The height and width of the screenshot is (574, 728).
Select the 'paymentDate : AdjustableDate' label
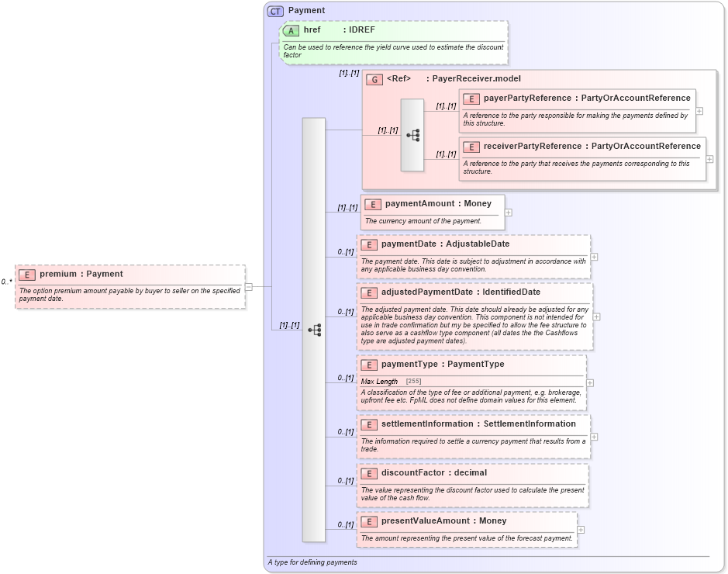tap(445, 244)
